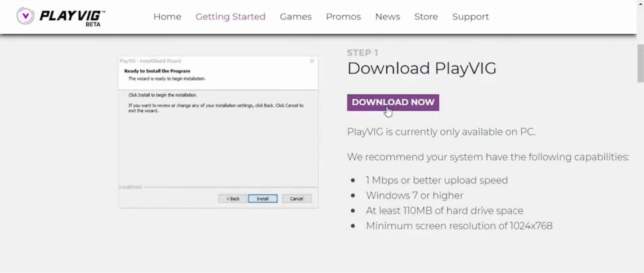Screen dimensions: 644x273
Task: Click the STEP 1 label
Action: click(362, 53)
